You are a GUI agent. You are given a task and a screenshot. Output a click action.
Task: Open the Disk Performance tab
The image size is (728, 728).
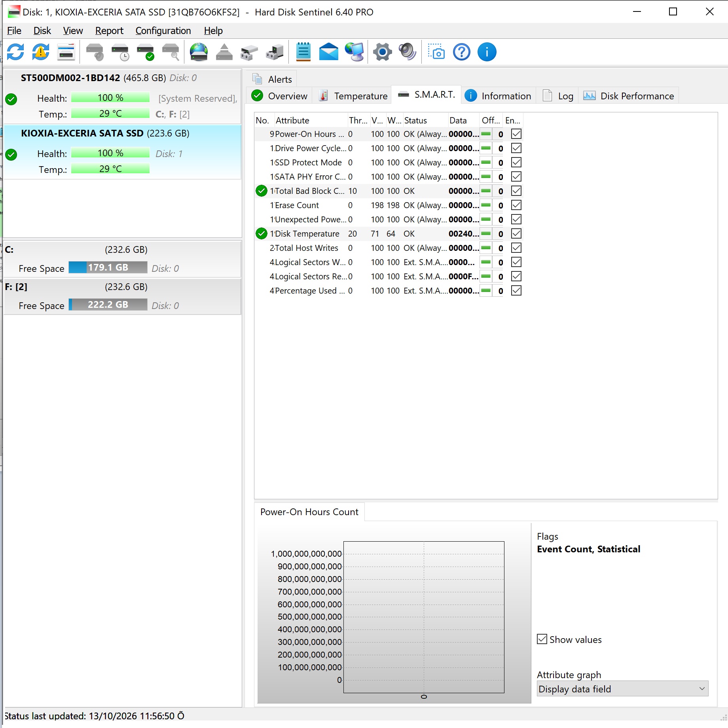coord(629,96)
